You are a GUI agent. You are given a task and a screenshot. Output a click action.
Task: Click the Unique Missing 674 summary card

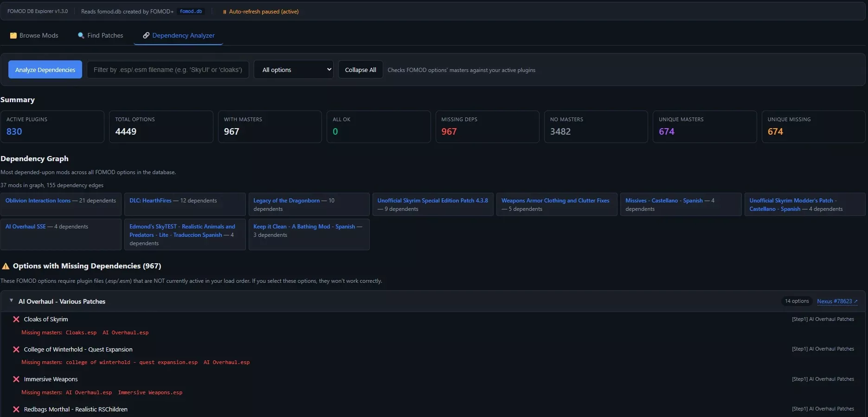pos(814,127)
